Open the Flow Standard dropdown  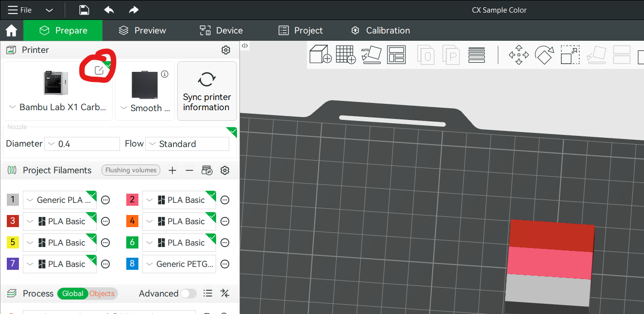[187, 144]
